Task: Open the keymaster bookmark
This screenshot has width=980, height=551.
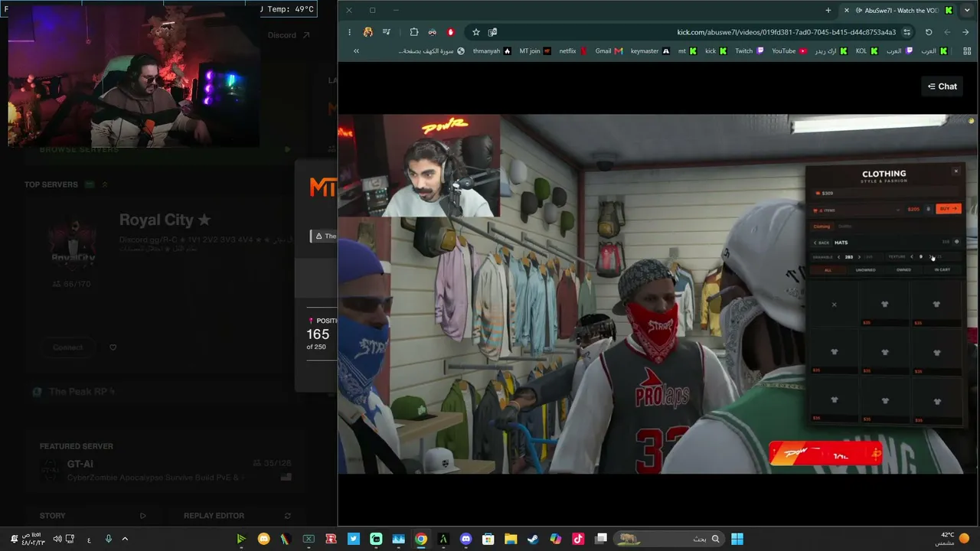Action: click(x=650, y=51)
